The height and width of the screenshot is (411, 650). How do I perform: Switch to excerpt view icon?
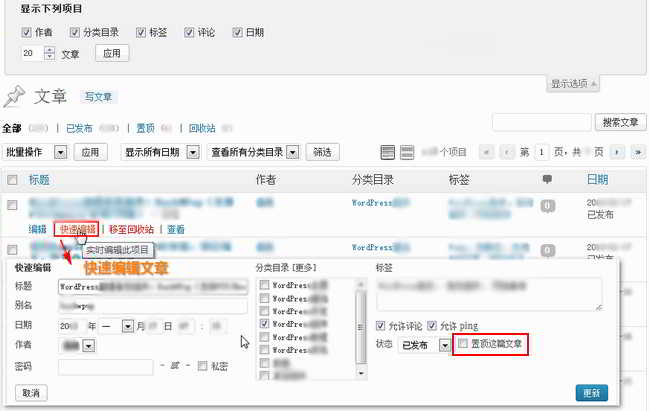click(407, 152)
